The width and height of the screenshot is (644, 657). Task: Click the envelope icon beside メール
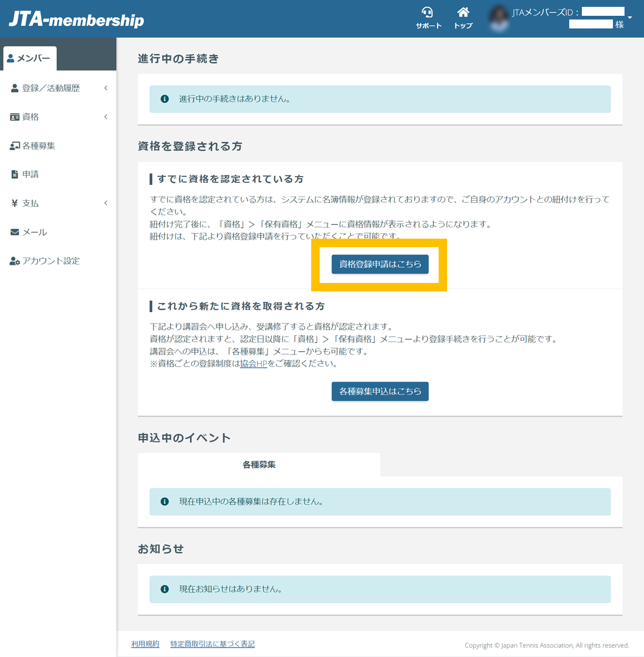(15, 232)
